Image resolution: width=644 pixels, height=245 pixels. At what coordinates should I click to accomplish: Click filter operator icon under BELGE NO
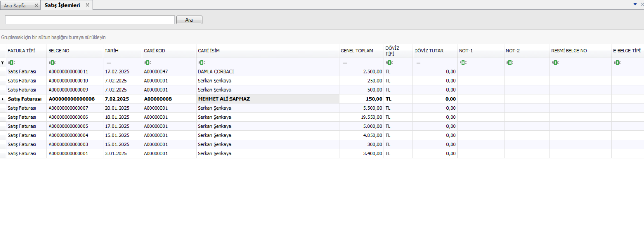click(52, 63)
